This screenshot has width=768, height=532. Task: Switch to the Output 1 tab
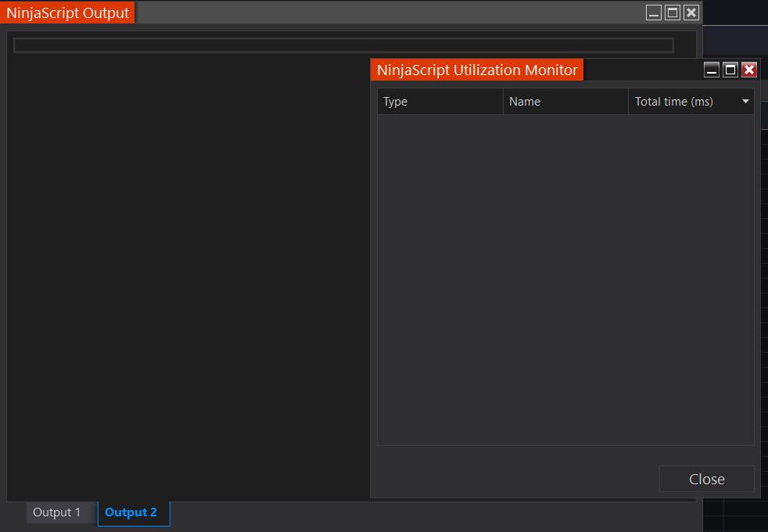[x=56, y=512]
